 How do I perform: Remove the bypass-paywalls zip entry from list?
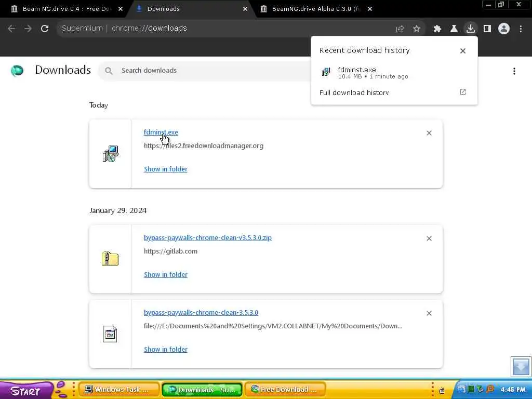pyautogui.click(x=429, y=238)
